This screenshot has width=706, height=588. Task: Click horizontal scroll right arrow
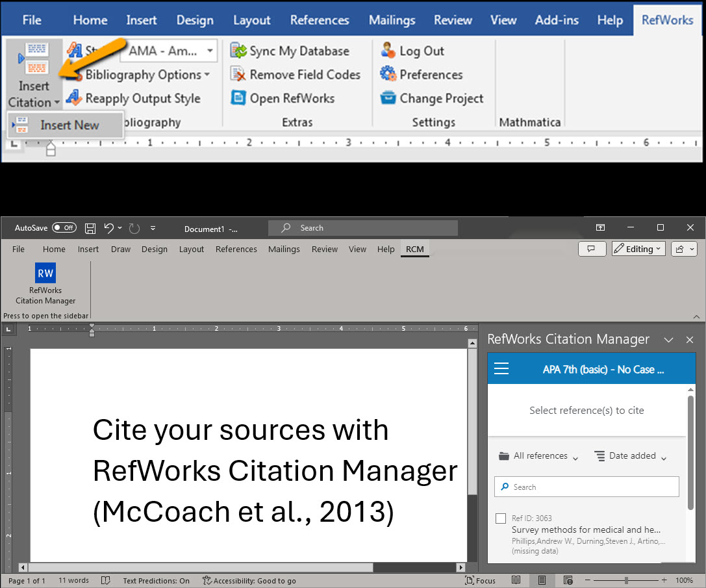(460, 567)
